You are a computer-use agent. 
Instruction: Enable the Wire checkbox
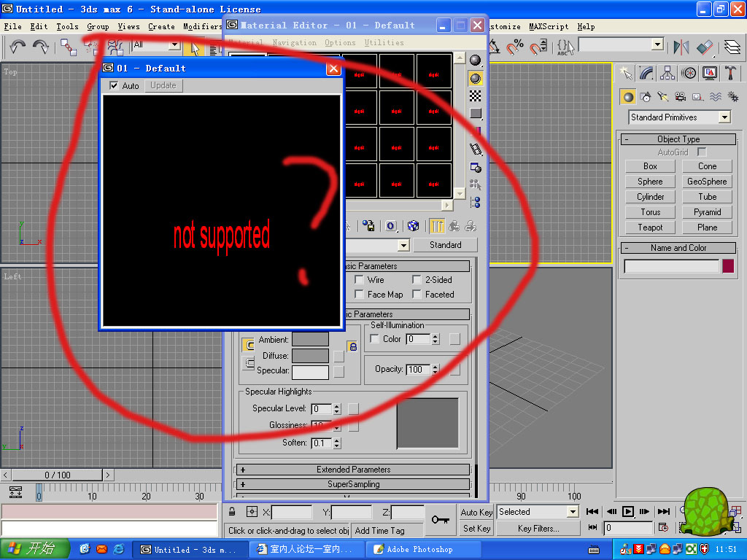tap(359, 279)
